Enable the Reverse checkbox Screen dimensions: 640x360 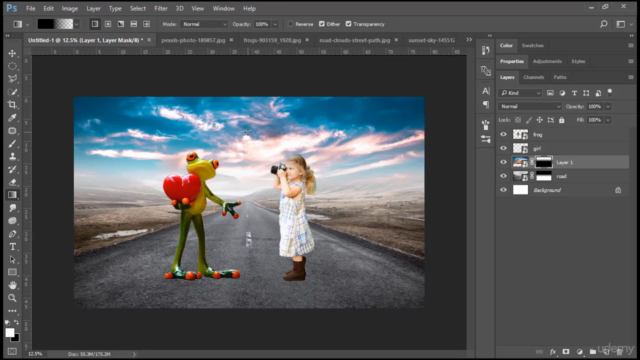pyautogui.click(x=291, y=24)
